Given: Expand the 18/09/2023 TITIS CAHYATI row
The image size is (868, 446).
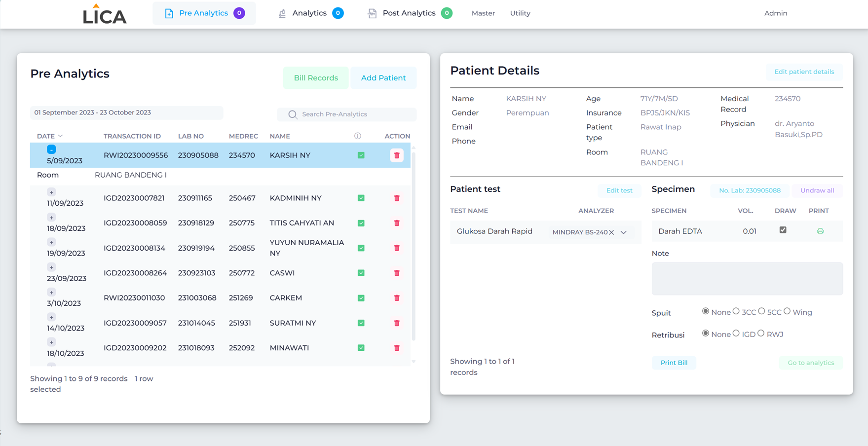Looking at the screenshot, I should point(51,218).
